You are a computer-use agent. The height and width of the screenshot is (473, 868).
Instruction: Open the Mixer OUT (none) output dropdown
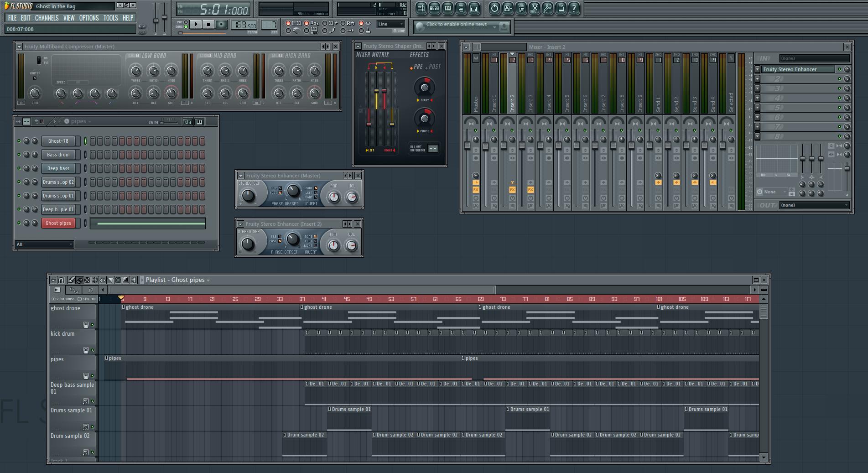coord(814,205)
